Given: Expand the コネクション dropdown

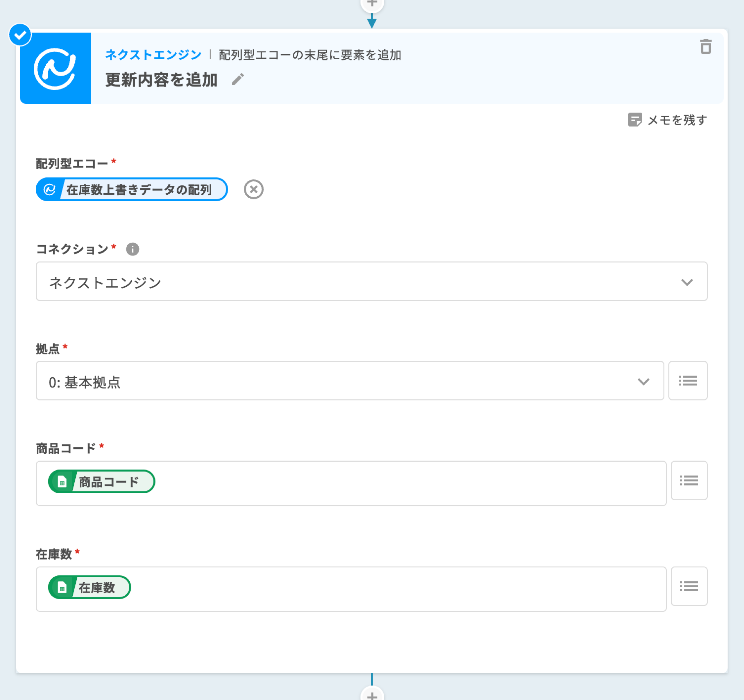Looking at the screenshot, I should [x=687, y=282].
